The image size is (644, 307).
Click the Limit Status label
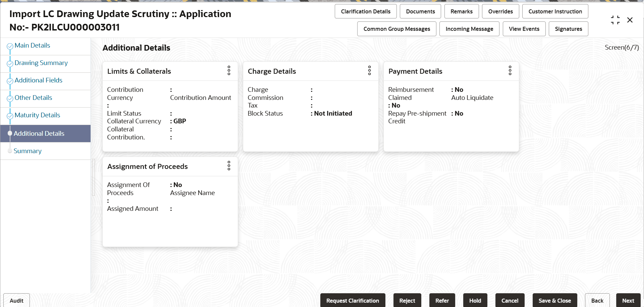[124, 114]
